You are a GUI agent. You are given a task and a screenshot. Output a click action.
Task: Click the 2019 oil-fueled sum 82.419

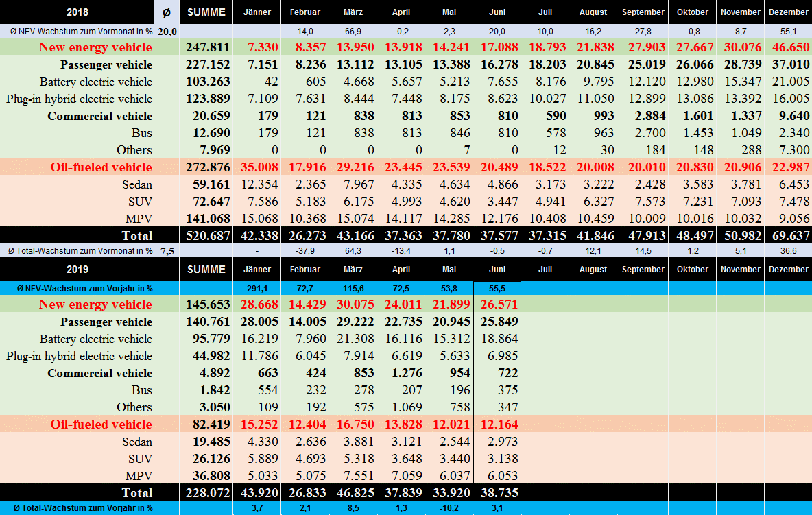point(211,424)
